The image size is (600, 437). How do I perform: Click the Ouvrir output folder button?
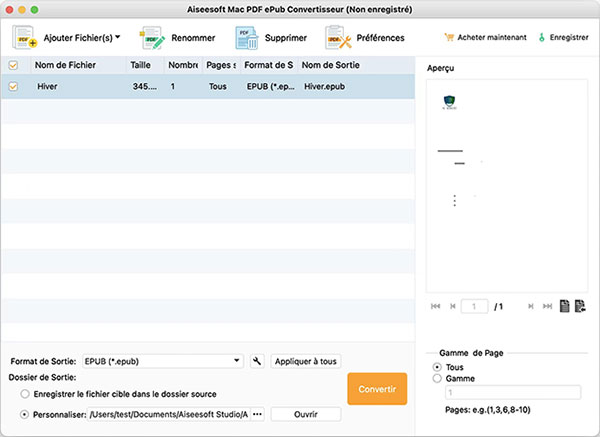305,414
